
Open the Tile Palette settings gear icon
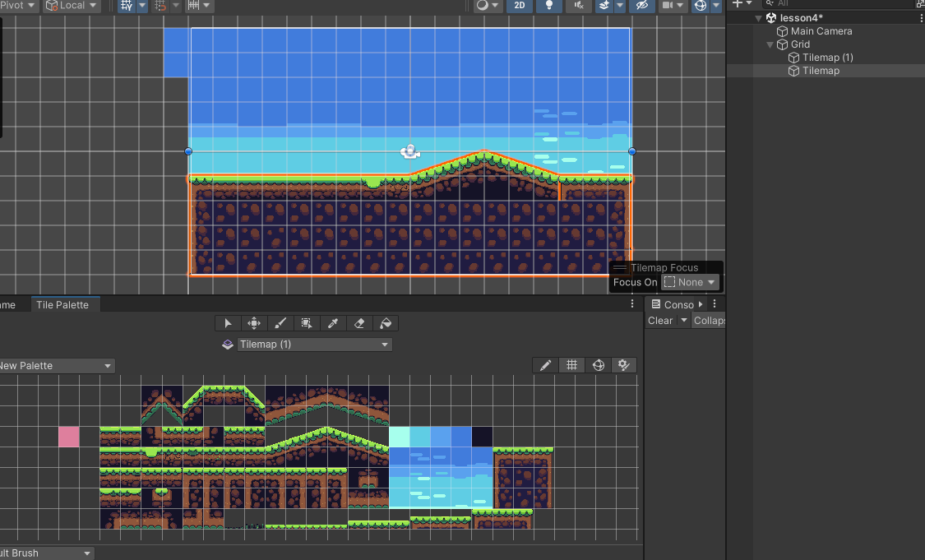click(x=624, y=364)
